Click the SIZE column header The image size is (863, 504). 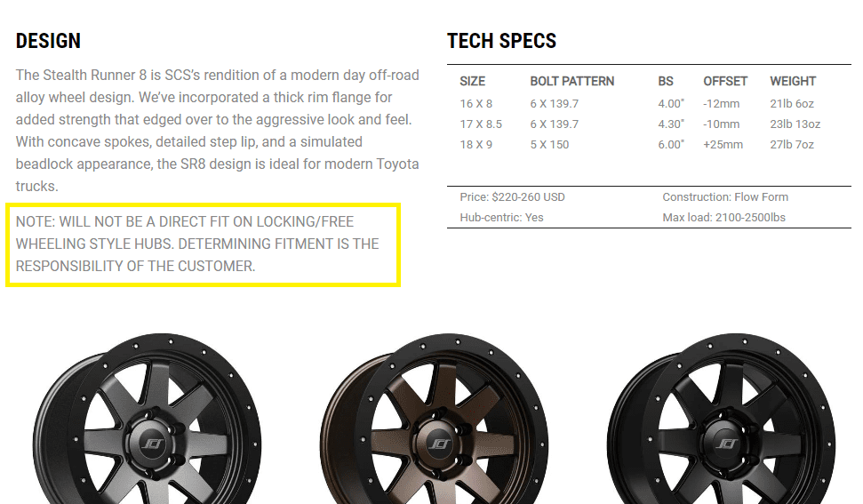(x=473, y=81)
